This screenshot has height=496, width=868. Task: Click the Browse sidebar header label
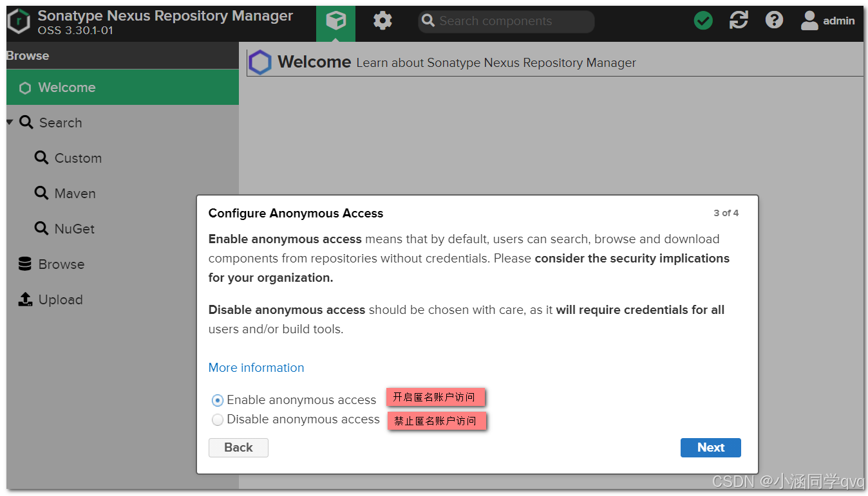click(x=28, y=56)
